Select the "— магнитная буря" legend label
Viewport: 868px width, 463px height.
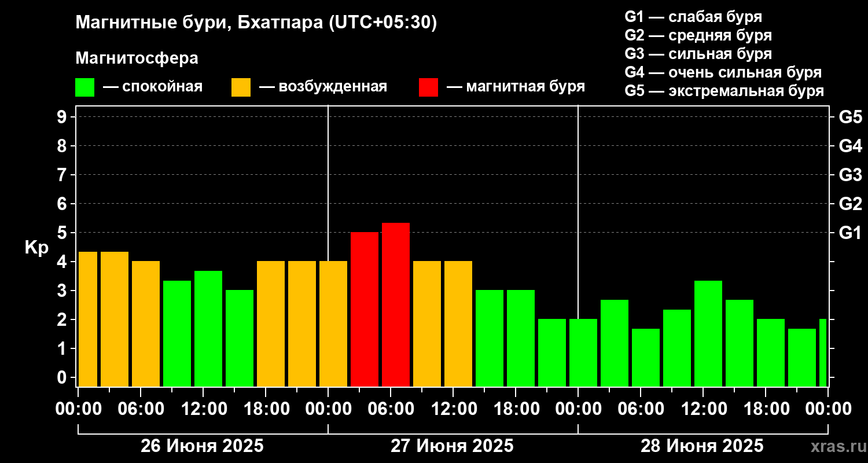(516, 87)
